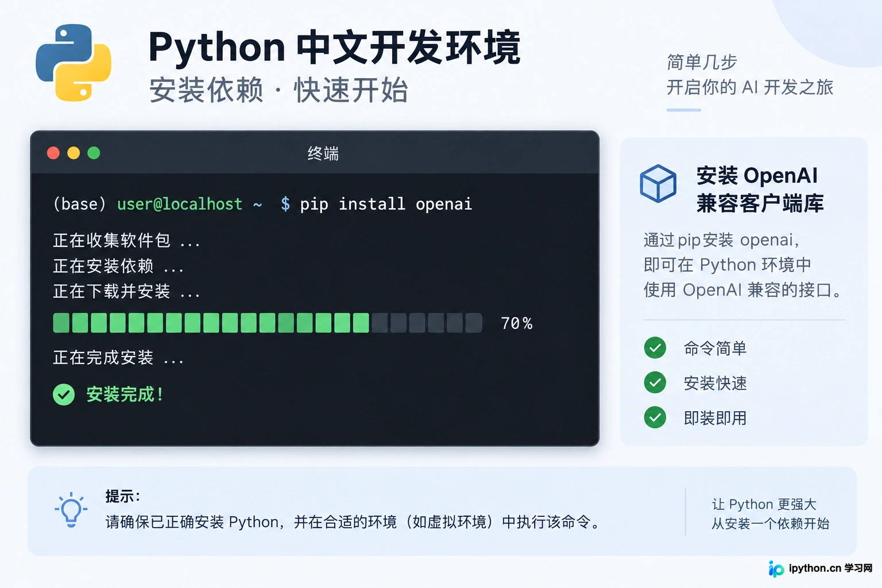The image size is (882, 588).
Task: Click the heading 安装 OpenAI 兼容客户端库
Action: pyautogui.click(x=760, y=189)
